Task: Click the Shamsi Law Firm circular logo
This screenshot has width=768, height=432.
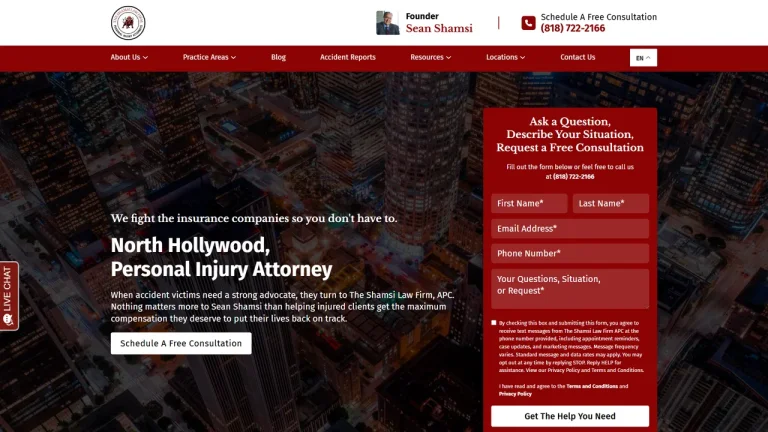Action: (128, 23)
